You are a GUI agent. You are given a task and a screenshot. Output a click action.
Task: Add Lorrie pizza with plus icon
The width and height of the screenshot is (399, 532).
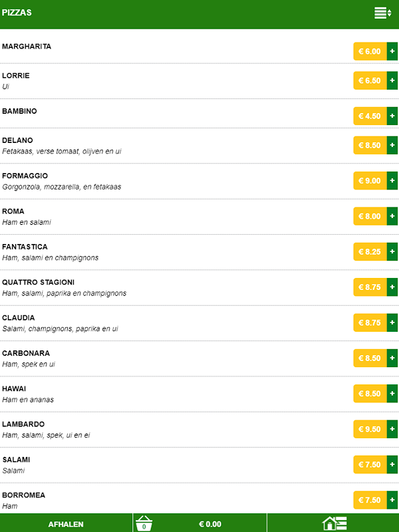click(x=392, y=80)
